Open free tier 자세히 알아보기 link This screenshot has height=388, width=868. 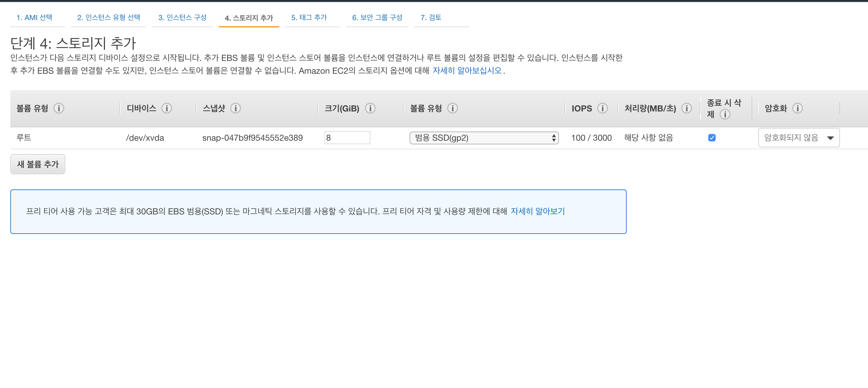click(537, 211)
